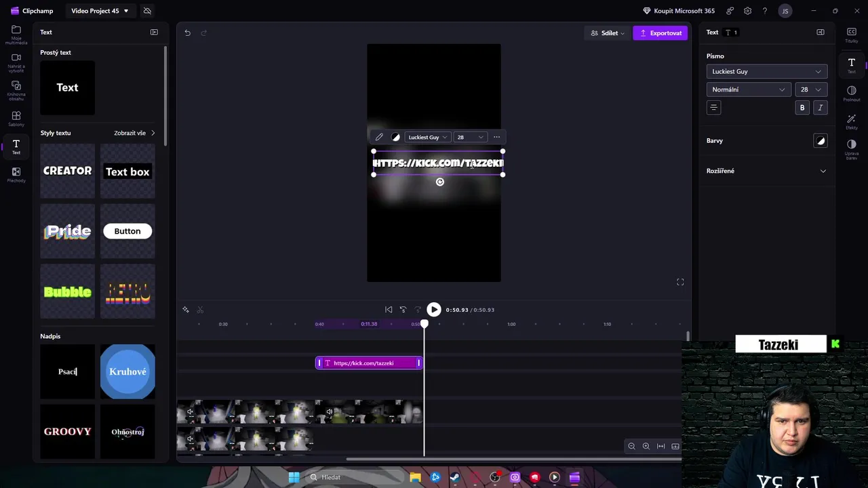Play the video preview
Screen dimensions: 868x488
(434, 310)
